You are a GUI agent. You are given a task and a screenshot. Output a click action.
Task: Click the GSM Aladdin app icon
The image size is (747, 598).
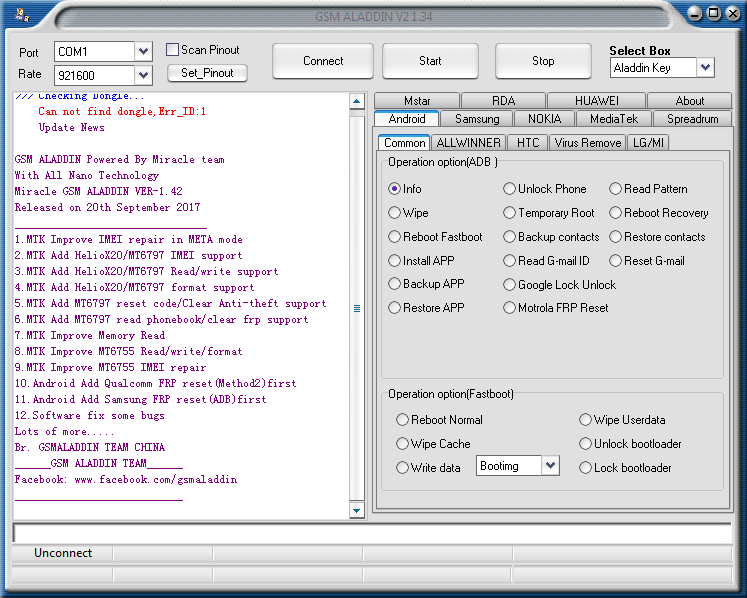[22, 14]
